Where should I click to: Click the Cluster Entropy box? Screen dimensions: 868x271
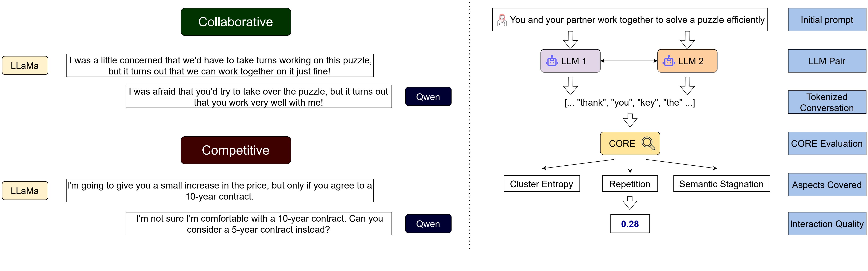(542, 184)
